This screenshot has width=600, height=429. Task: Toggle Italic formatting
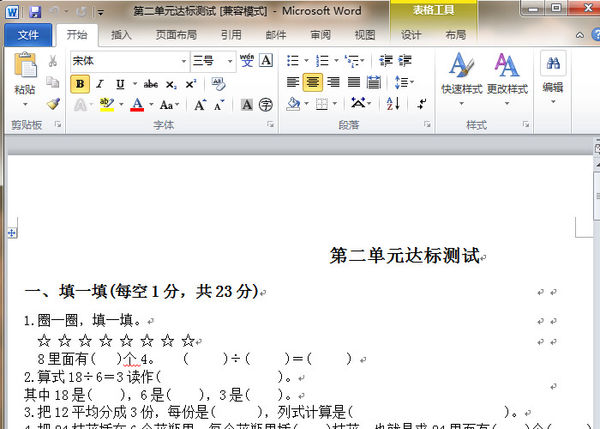point(100,84)
